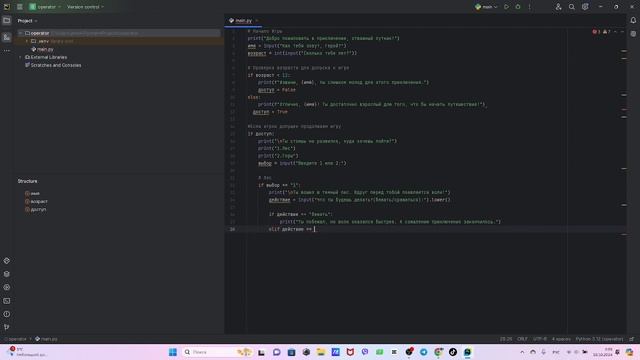Viewport: 640px width, 360px height.
Task: Open Services tool window icon
Action: [7, 287]
